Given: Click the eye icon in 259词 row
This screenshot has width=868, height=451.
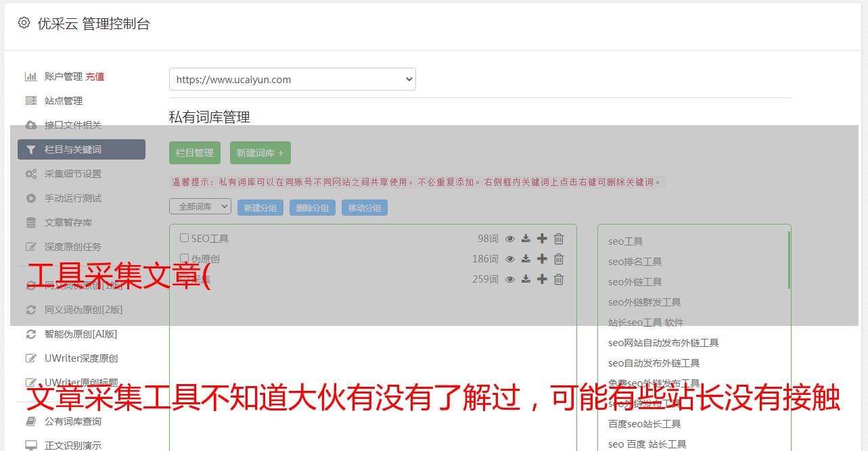Looking at the screenshot, I should [x=510, y=279].
